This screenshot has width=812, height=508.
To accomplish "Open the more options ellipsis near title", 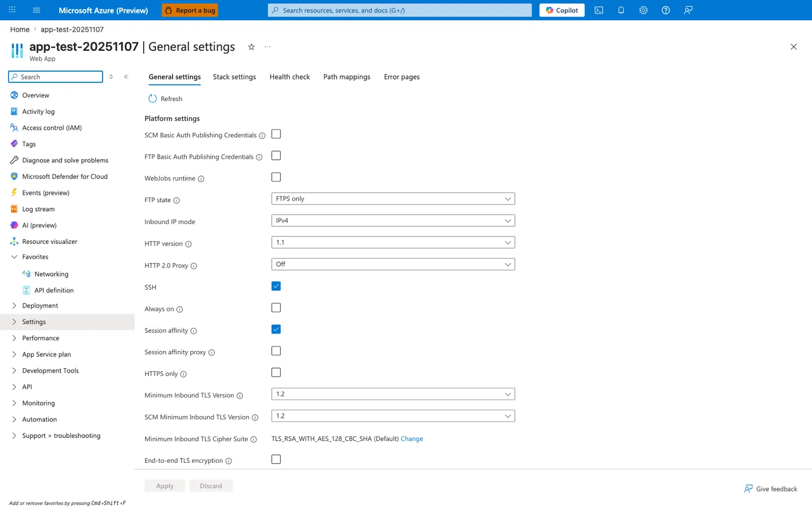I will point(268,47).
